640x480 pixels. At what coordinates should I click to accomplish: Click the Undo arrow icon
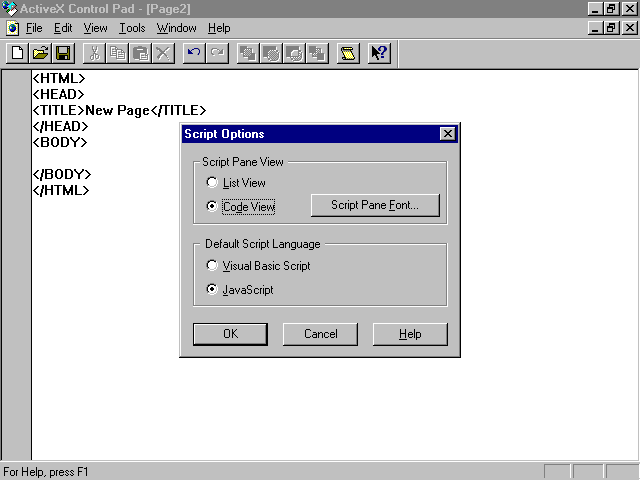194,53
